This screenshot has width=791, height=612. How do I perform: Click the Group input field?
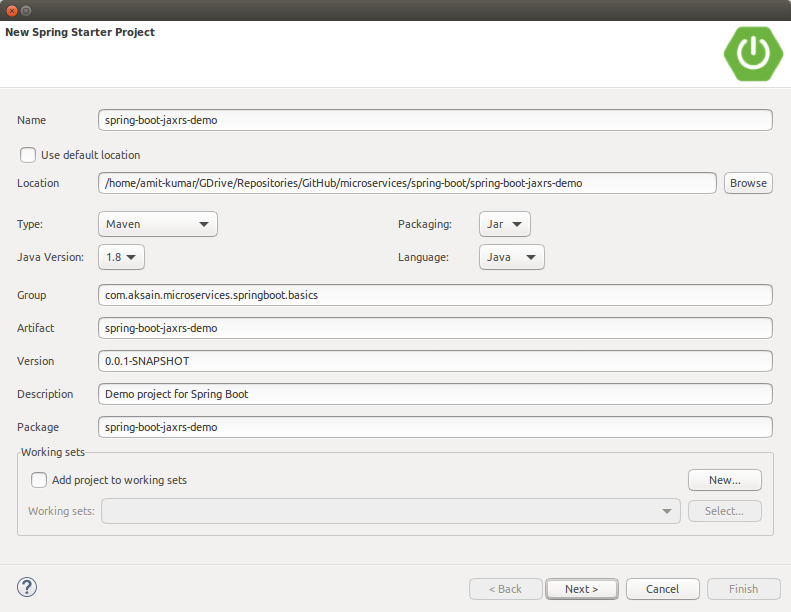435,295
